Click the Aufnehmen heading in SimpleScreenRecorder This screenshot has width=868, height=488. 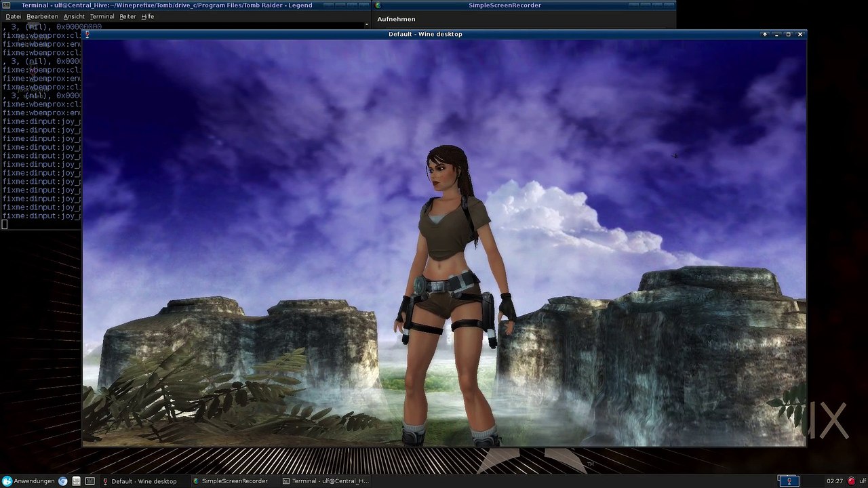[x=396, y=19]
